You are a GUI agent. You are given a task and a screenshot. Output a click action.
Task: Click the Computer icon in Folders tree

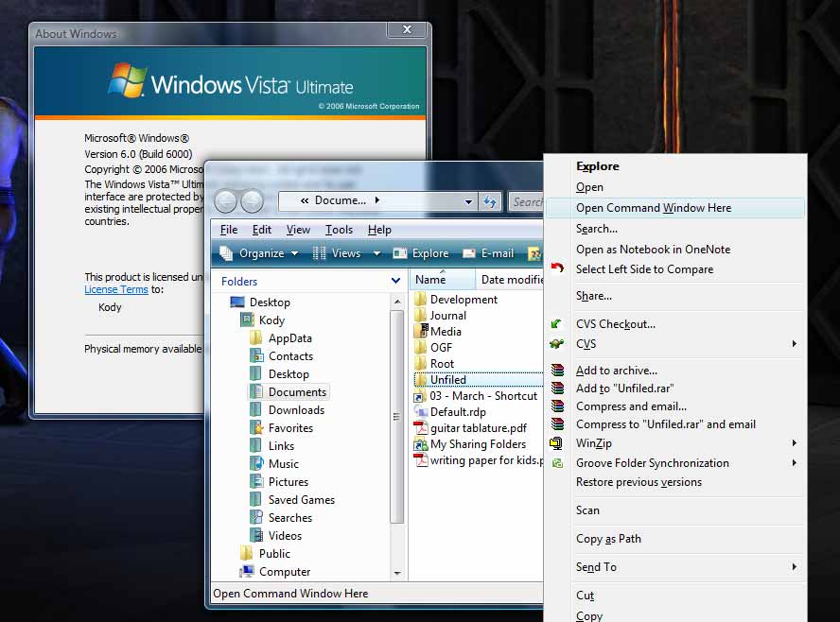[247, 571]
